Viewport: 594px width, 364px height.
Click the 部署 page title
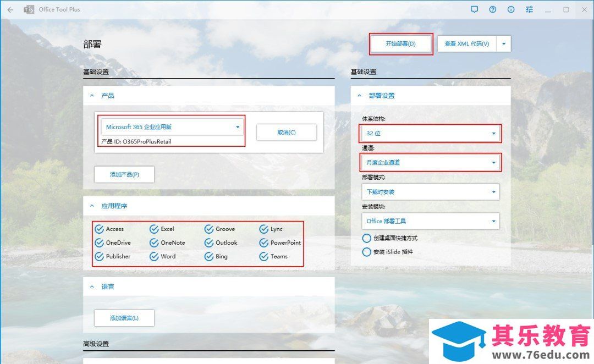[x=92, y=45]
